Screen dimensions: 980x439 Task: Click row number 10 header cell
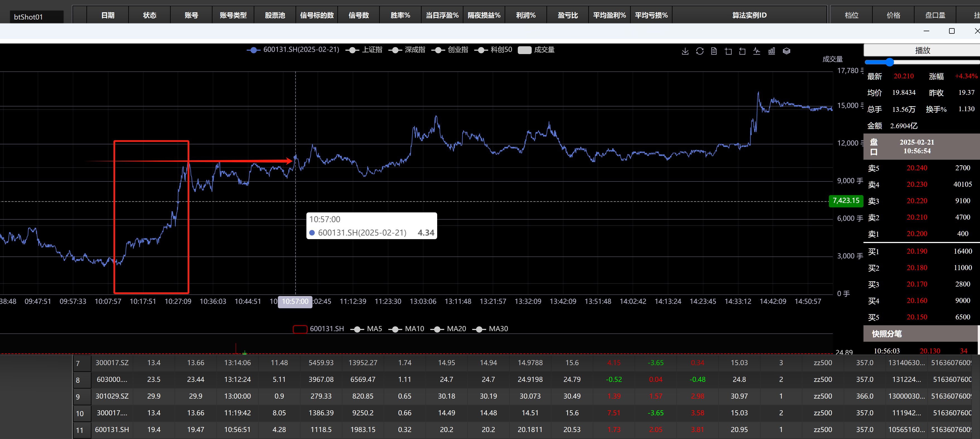(x=82, y=413)
